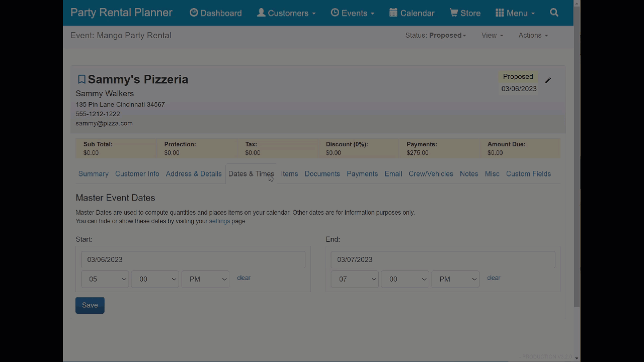
Task: Open the Start AM/PM dropdown
Action: pyautogui.click(x=205, y=279)
